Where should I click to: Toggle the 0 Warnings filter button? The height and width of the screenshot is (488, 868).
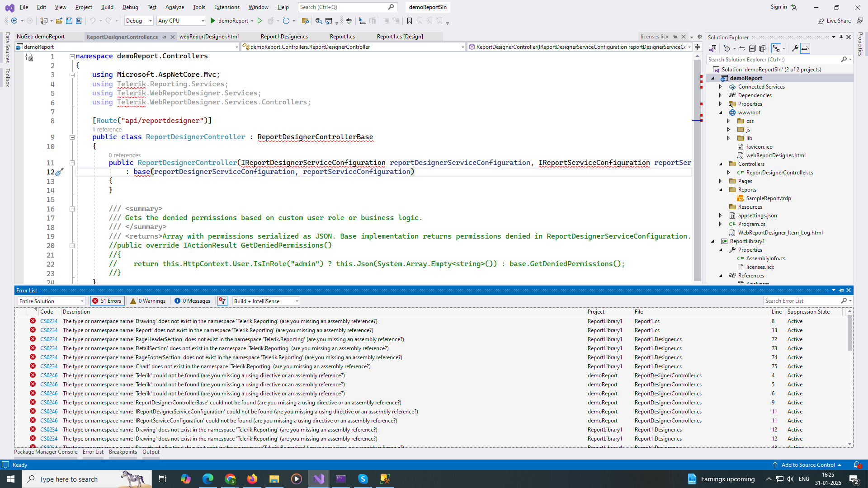coord(148,301)
